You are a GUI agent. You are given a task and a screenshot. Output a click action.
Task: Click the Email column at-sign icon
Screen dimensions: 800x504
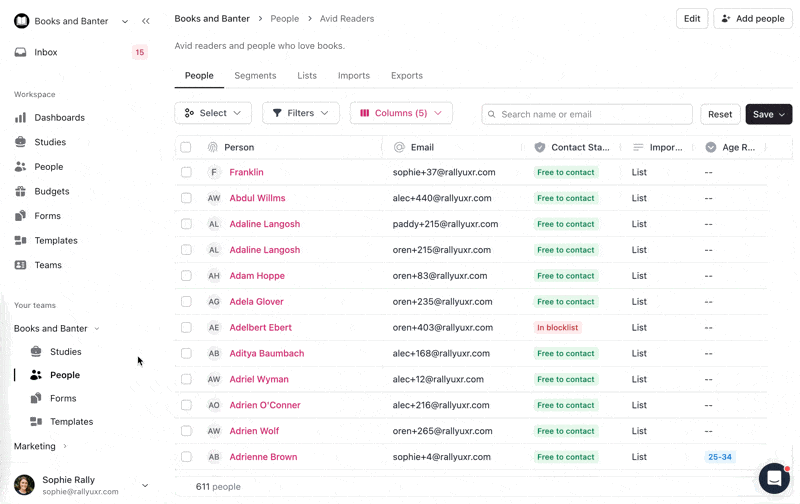click(399, 147)
